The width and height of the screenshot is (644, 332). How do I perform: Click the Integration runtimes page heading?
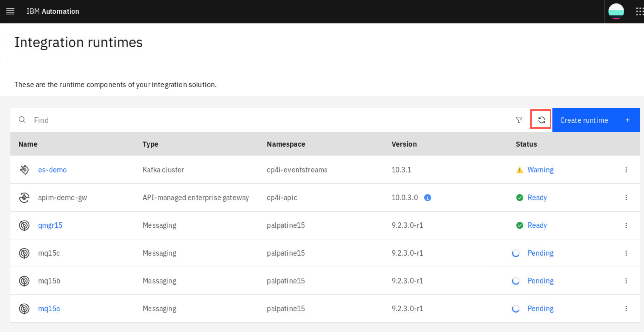pyautogui.click(x=78, y=42)
